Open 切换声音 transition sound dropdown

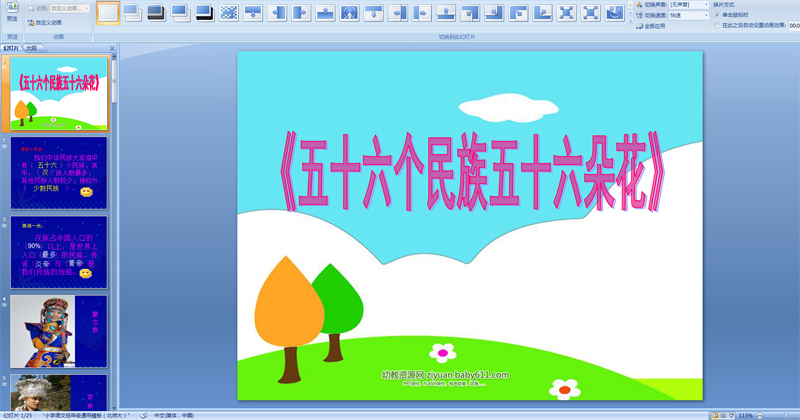689,5
